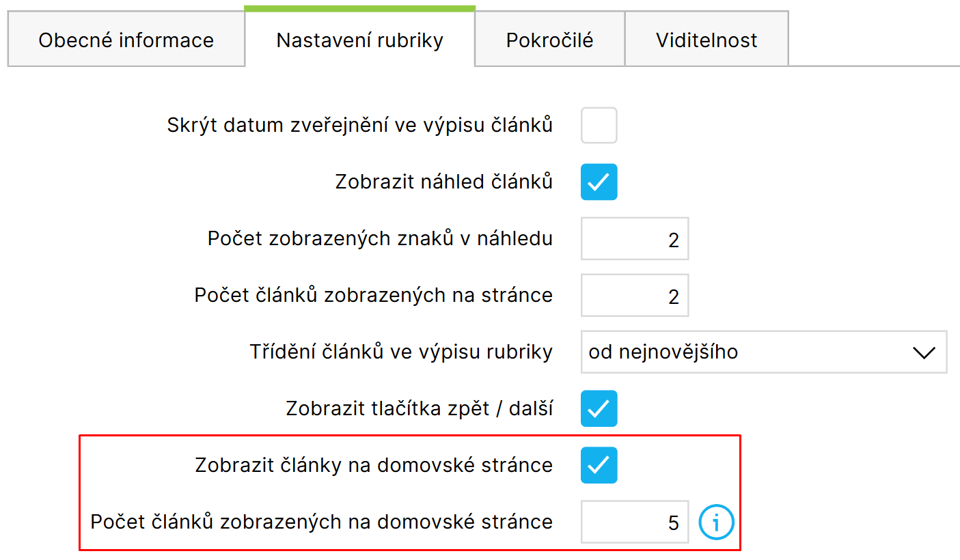
Task: Click the Zobrazit náhled článků label text
Action: [443, 182]
